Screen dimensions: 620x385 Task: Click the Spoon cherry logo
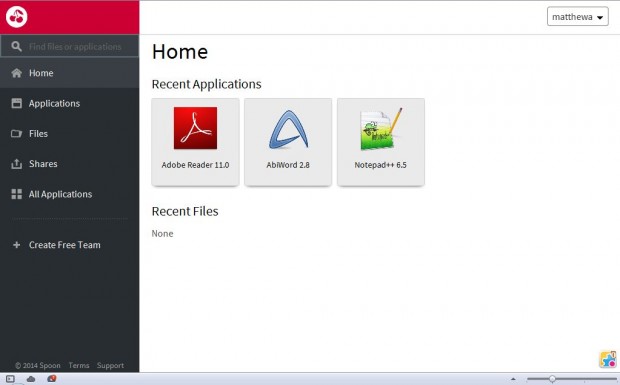(x=16, y=17)
